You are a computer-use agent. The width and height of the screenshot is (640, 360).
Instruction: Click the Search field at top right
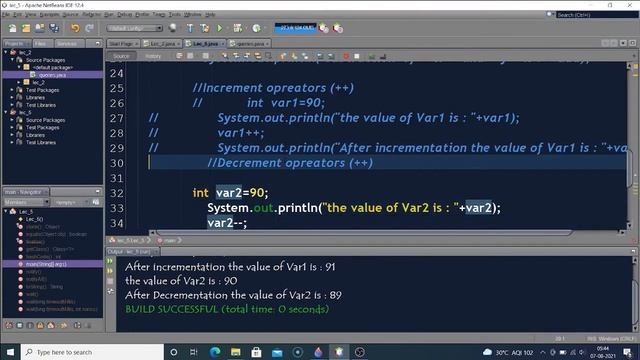tap(597, 15)
